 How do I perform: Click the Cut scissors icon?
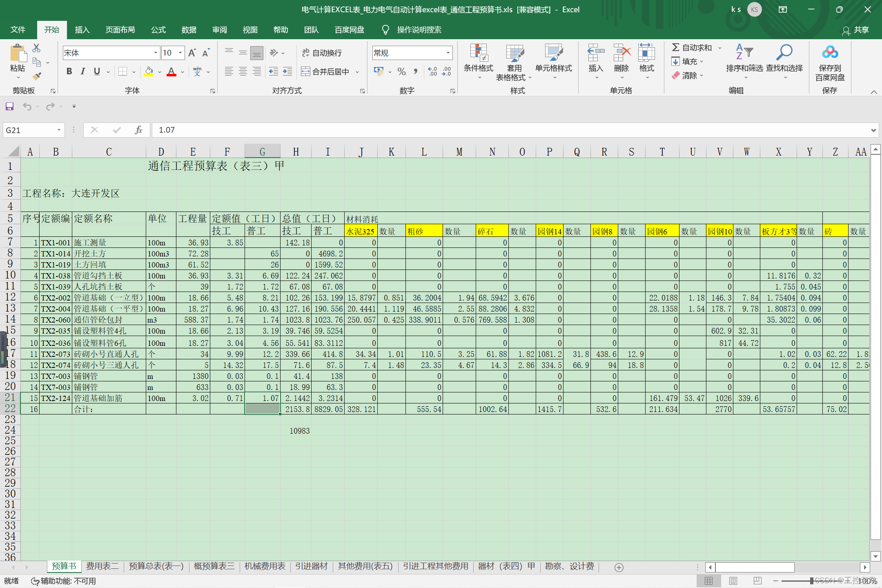36,48
